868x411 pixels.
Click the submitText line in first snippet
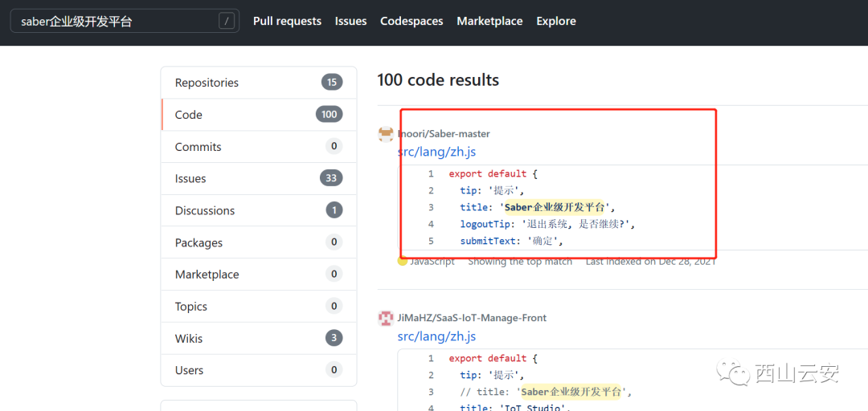pyautogui.click(x=511, y=242)
